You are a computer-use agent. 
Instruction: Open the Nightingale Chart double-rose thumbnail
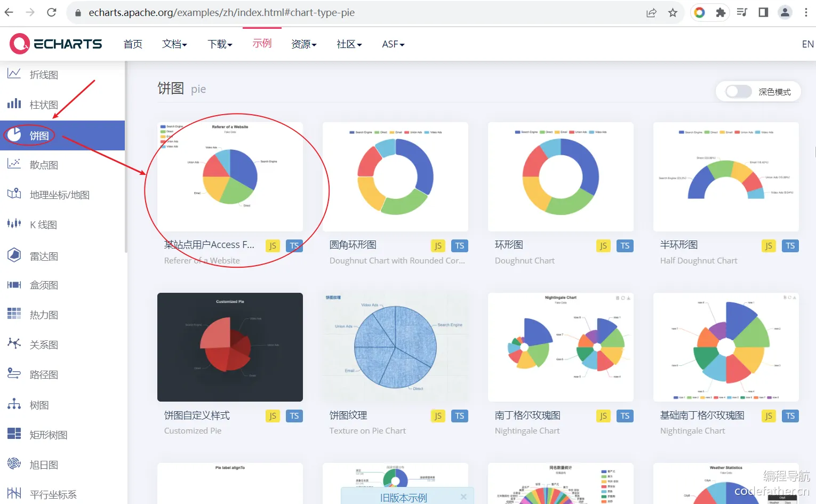point(561,347)
